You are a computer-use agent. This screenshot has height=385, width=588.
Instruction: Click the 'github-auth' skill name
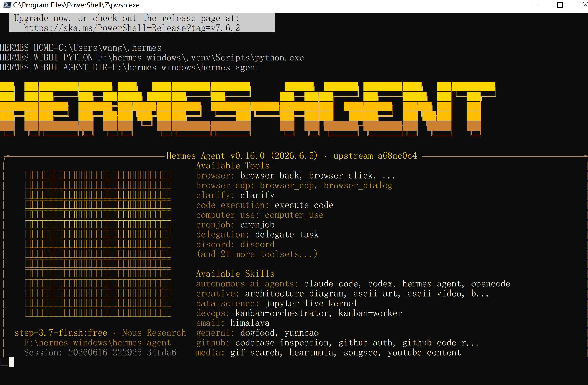pyautogui.click(x=365, y=343)
